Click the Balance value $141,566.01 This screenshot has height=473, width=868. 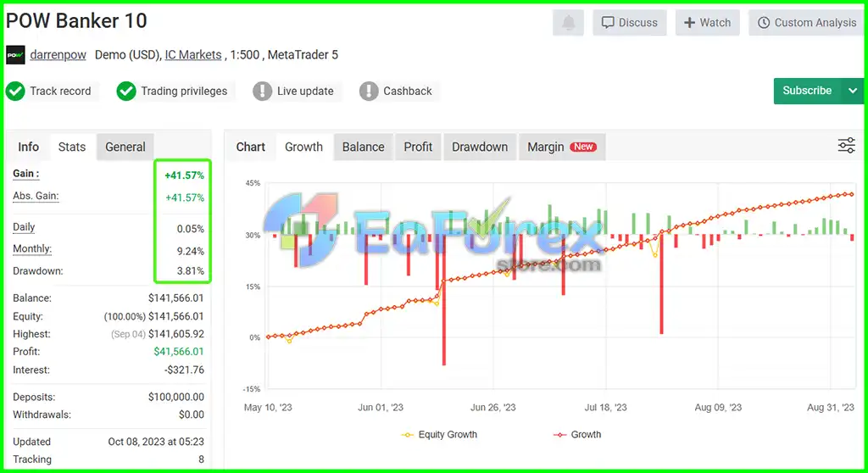tap(176, 298)
